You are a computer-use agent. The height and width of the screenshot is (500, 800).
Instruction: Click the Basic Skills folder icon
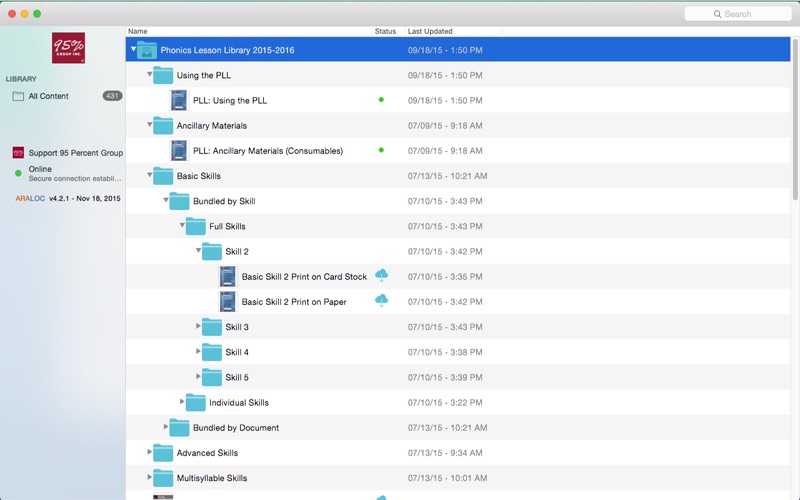tap(163, 176)
